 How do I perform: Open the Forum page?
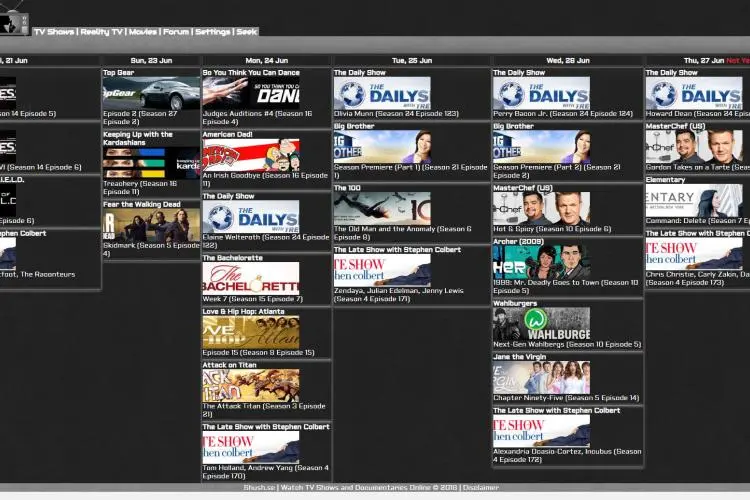176,32
